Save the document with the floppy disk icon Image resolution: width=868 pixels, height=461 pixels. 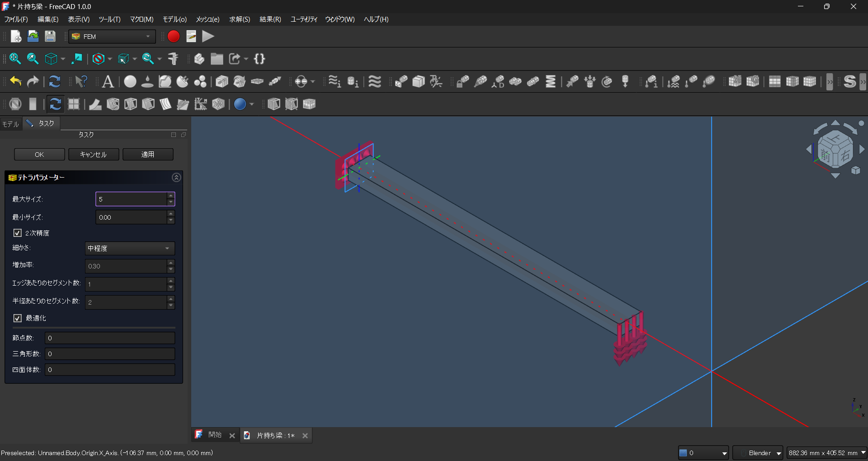[50, 36]
